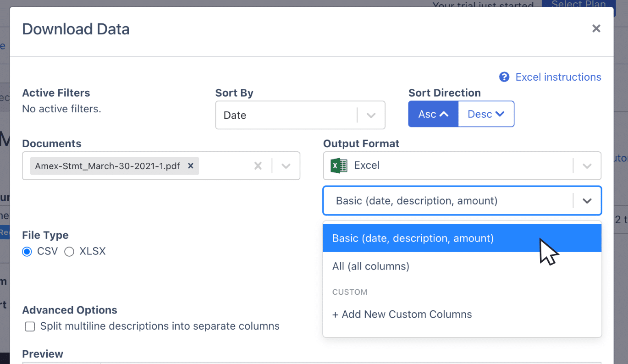The width and height of the screenshot is (628, 364).
Task: Open the Excel instructions help link
Action: tap(558, 77)
